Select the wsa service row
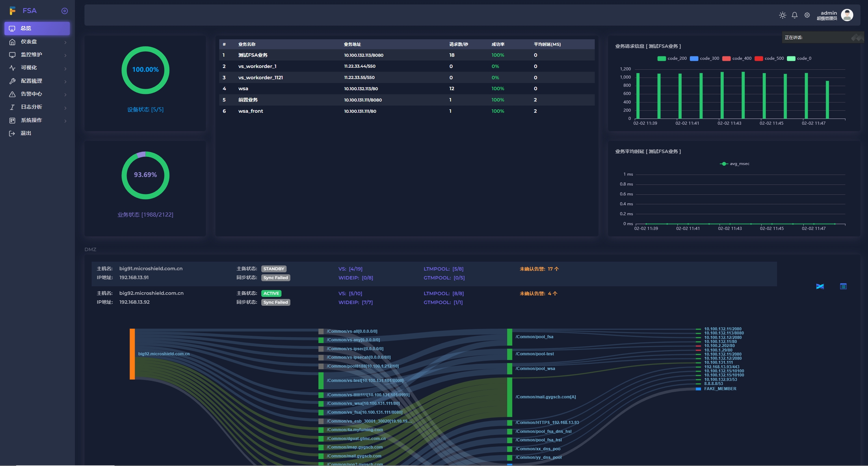This screenshot has height=466, width=868. click(407, 88)
